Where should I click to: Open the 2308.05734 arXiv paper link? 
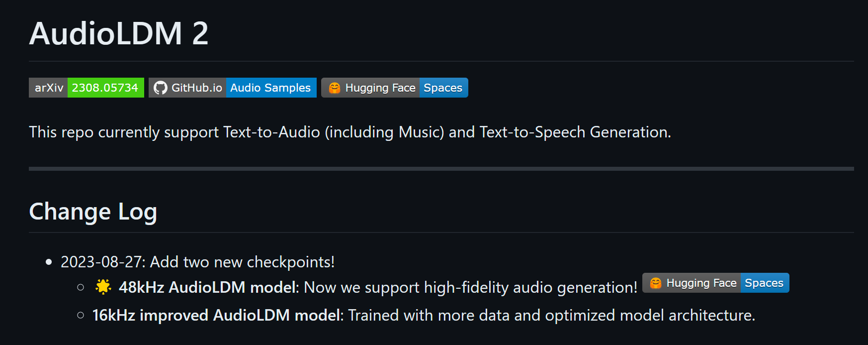pyautogui.click(x=105, y=88)
